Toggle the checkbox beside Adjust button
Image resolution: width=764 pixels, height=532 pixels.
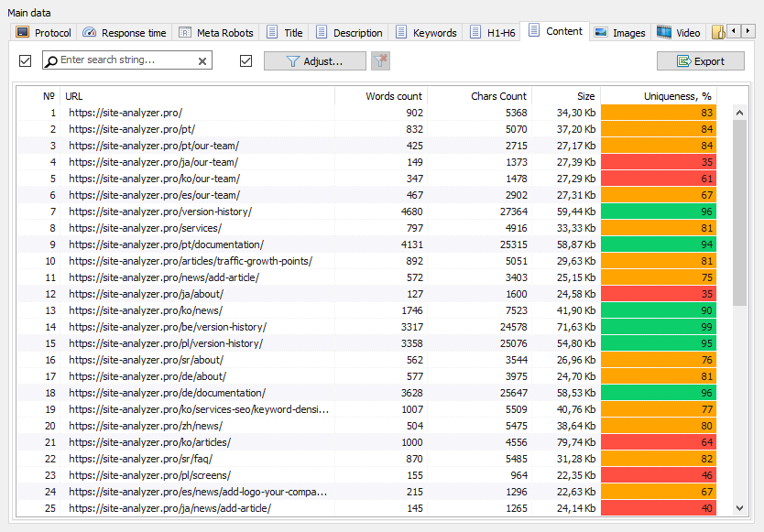coord(246,61)
